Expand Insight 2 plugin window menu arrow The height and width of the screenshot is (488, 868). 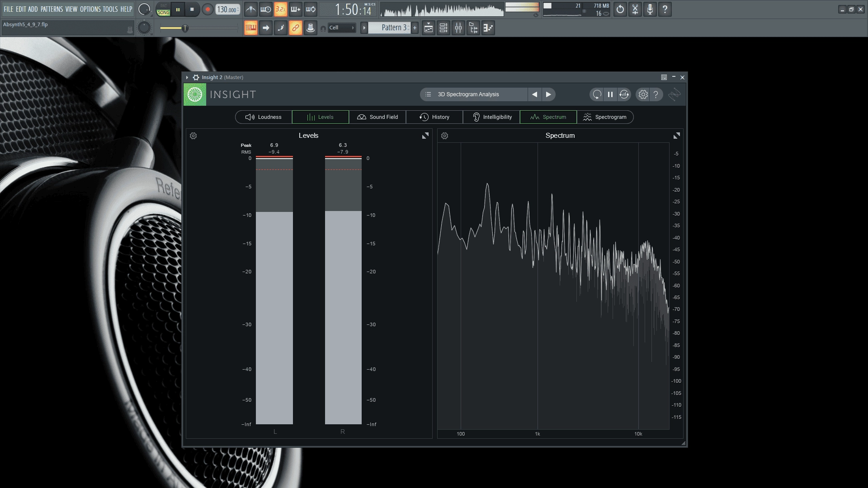point(187,77)
